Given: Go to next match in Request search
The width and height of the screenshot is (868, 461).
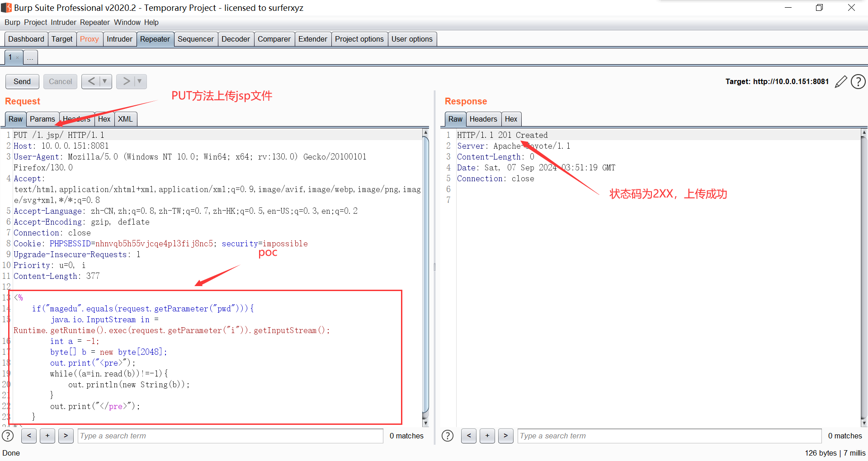Looking at the screenshot, I should tap(66, 436).
